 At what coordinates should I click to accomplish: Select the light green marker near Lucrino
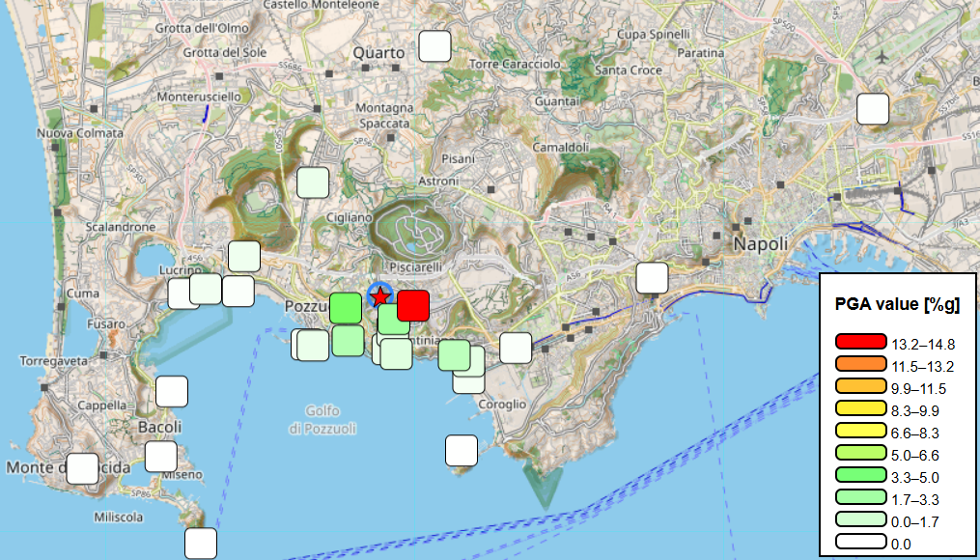[204, 287]
